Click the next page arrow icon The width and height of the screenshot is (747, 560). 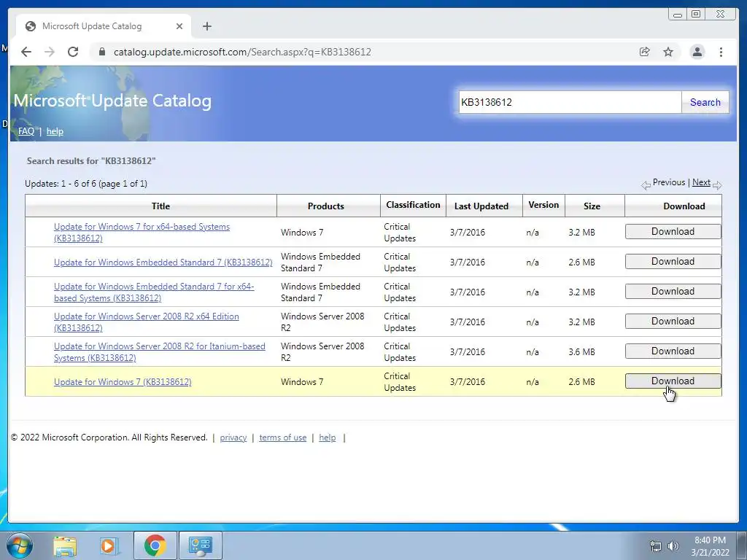click(717, 184)
